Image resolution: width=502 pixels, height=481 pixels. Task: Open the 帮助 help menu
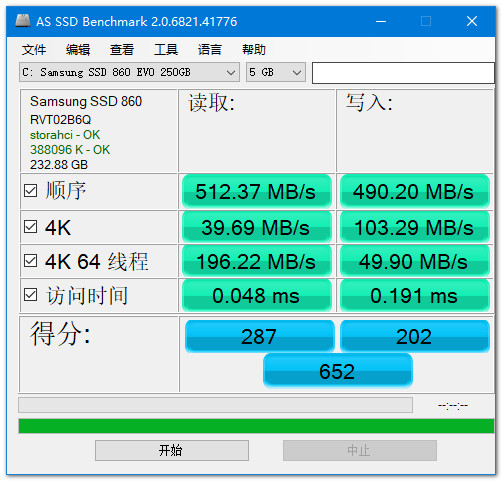(254, 50)
